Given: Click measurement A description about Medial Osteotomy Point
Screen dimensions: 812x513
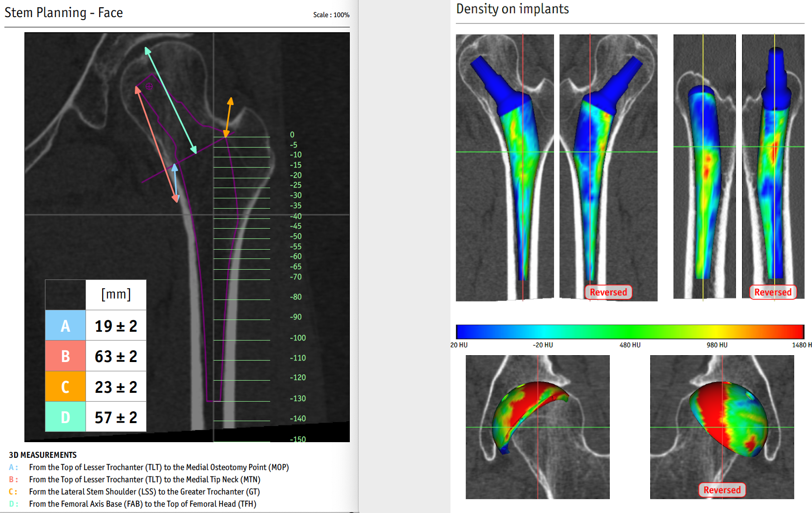Looking at the screenshot, I should click(x=159, y=467).
